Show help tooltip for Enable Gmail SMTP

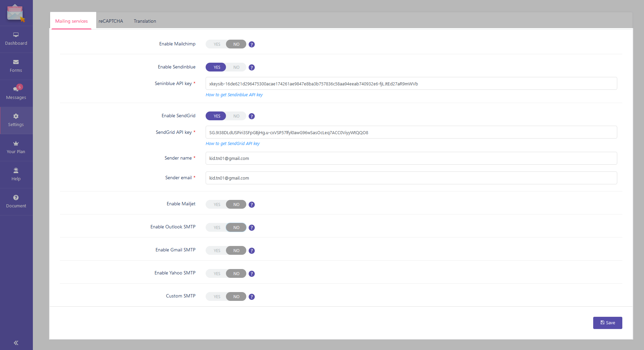[252, 251]
